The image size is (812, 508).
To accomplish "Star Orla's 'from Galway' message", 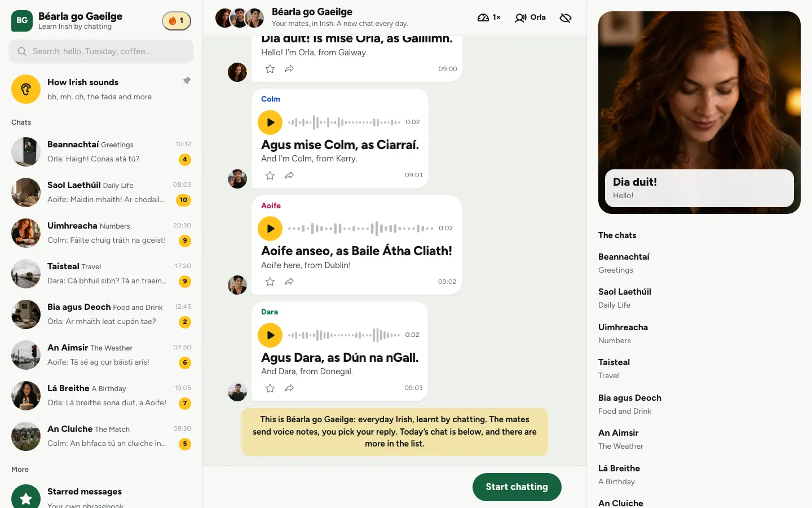I will pyautogui.click(x=270, y=69).
